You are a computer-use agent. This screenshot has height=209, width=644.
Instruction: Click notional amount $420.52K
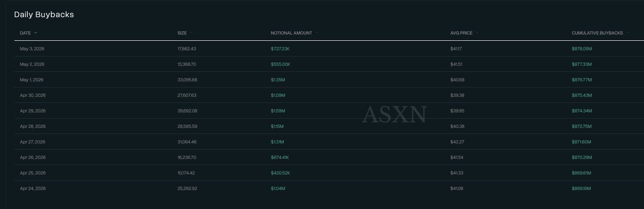point(281,173)
